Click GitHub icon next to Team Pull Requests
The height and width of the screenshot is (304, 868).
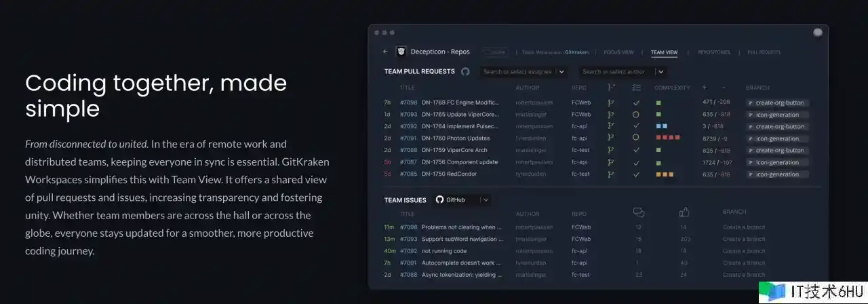pos(465,71)
